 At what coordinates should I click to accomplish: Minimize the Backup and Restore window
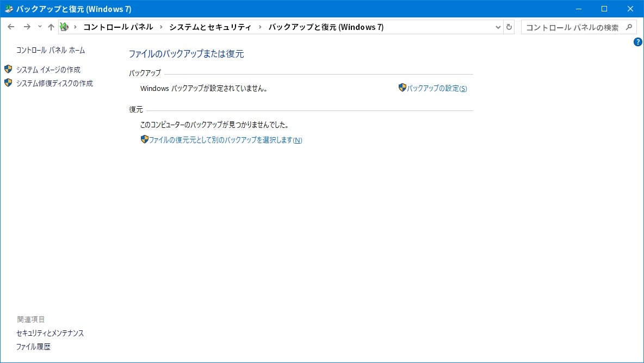(x=579, y=9)
